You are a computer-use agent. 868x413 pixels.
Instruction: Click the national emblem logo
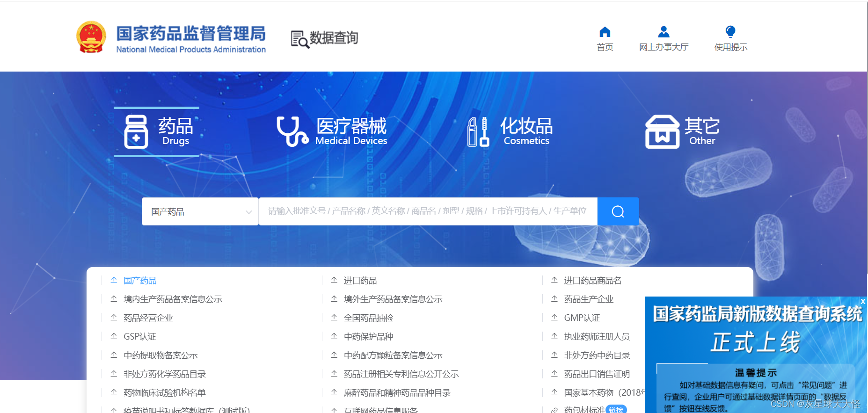click(x=91, y=37)
